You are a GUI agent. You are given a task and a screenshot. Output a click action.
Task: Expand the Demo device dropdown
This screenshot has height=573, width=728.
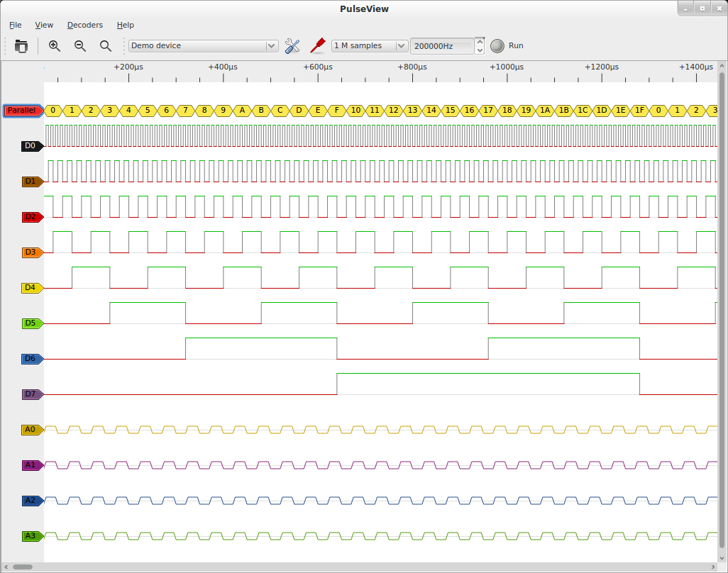tap(204, 46)
